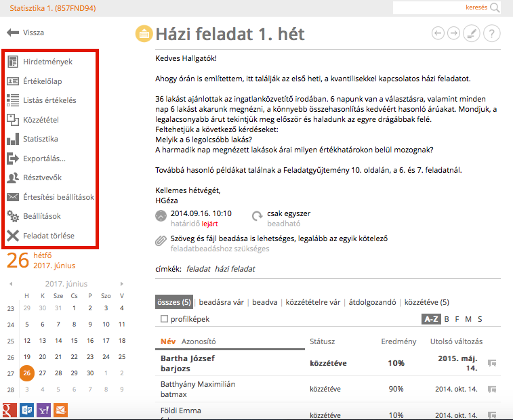Open Bartha József submission row
This screenshot has width=513, height=420.
coord(328,363)
